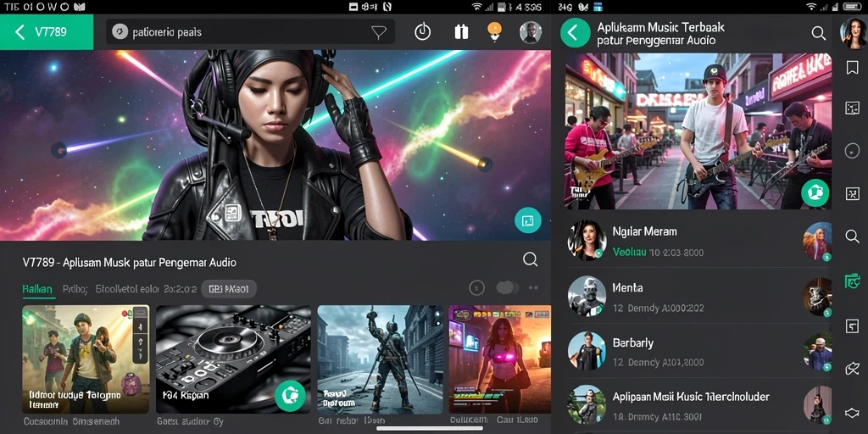Viewport: 868px width, 434px height.
Task: Open the armored warrior thumbnail
Action: [x=380, y=359]
